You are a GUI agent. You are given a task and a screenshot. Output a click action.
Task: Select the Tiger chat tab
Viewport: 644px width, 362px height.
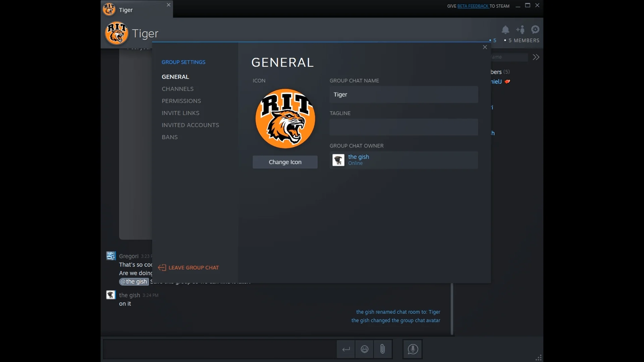[x=137, y=9]
